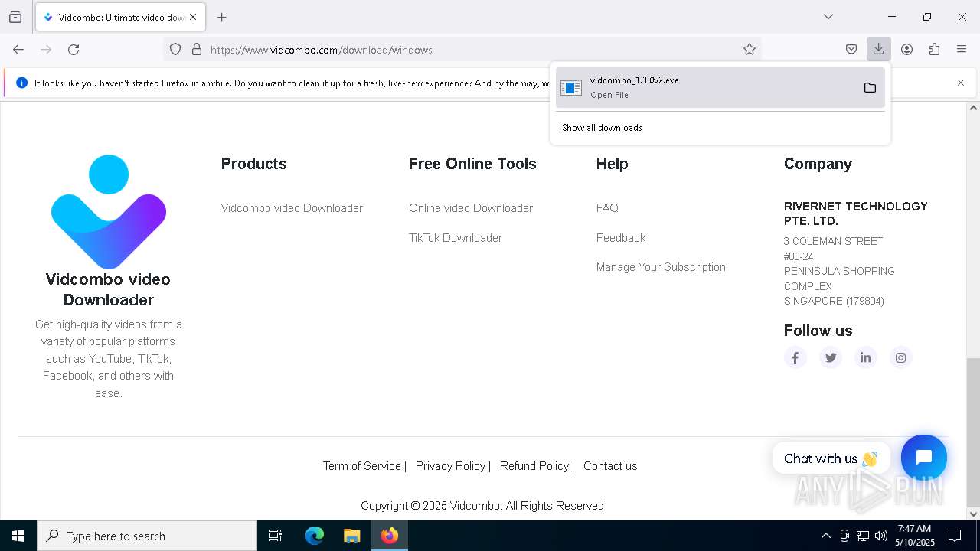Screen dimensions: 980x551
Task: Select the Vidcombo browser tab
Action: 120,17
